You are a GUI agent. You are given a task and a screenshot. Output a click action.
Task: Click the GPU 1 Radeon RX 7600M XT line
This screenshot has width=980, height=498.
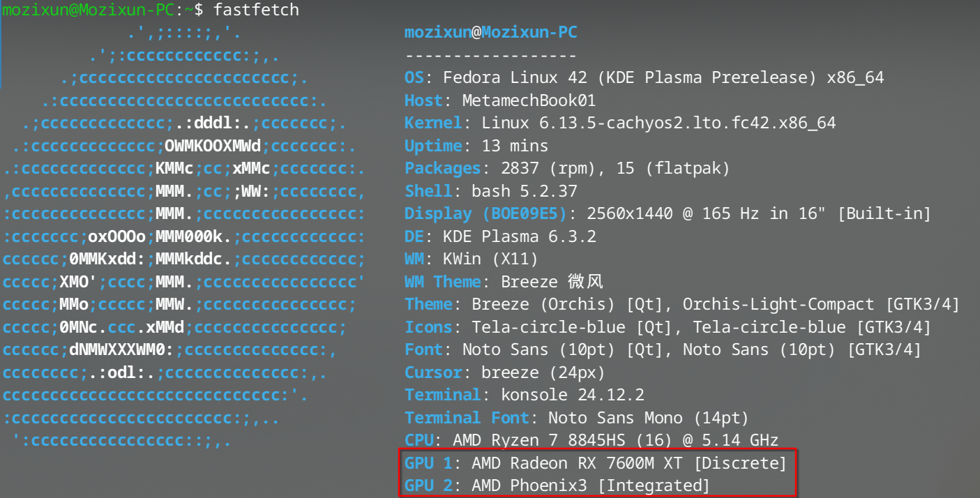pyautogui.click(x=595, y=462)
